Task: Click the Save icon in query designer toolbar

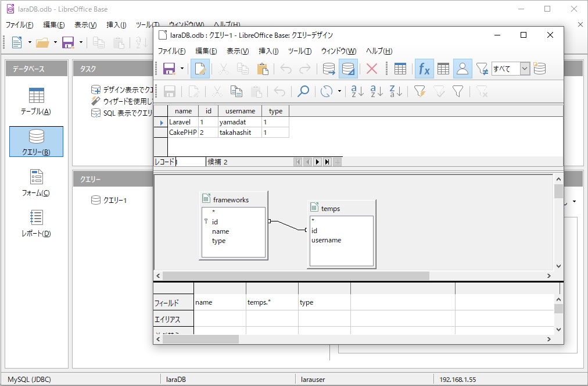Action: tap(169, 69)
